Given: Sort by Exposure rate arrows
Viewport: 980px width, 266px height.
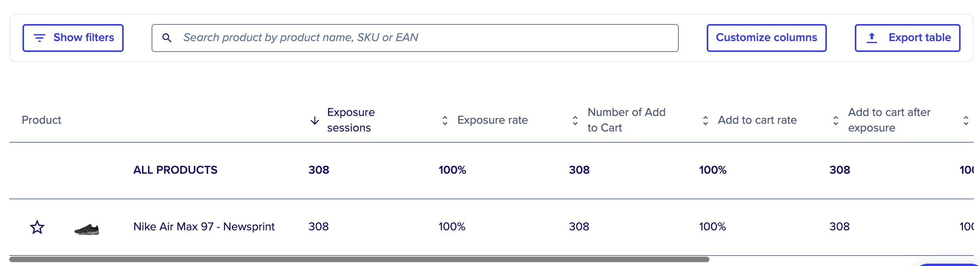Looking at the screenshot, I should click(x=445, y=121).
